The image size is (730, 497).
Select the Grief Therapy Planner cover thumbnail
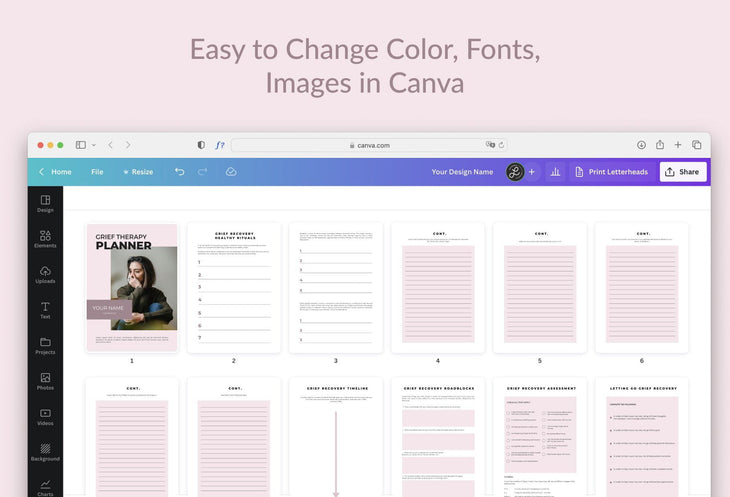(x=132, y=288)
